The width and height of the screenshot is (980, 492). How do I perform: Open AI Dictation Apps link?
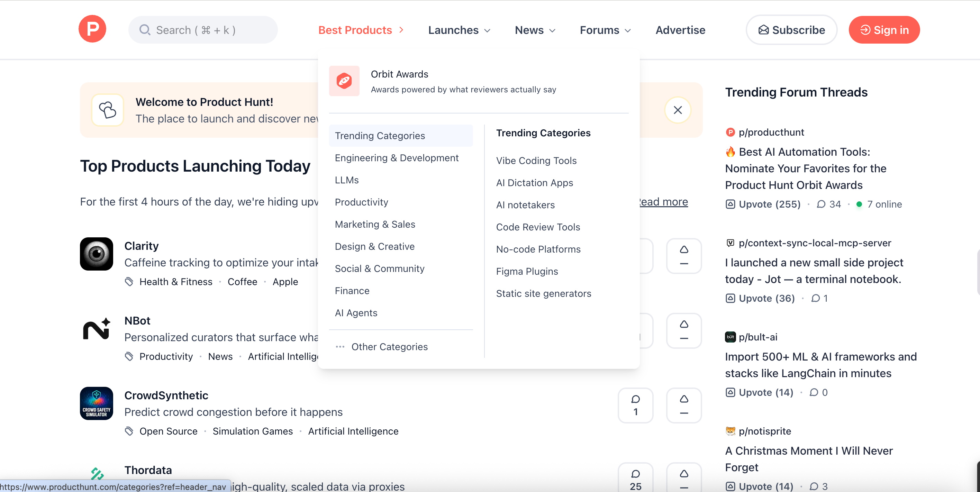(x=535, y=183)
